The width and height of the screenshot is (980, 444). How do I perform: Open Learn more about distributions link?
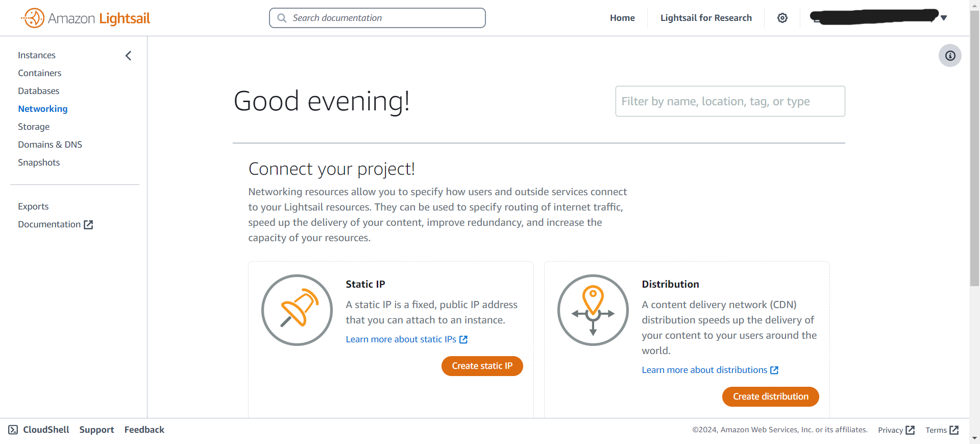(710, 370)
